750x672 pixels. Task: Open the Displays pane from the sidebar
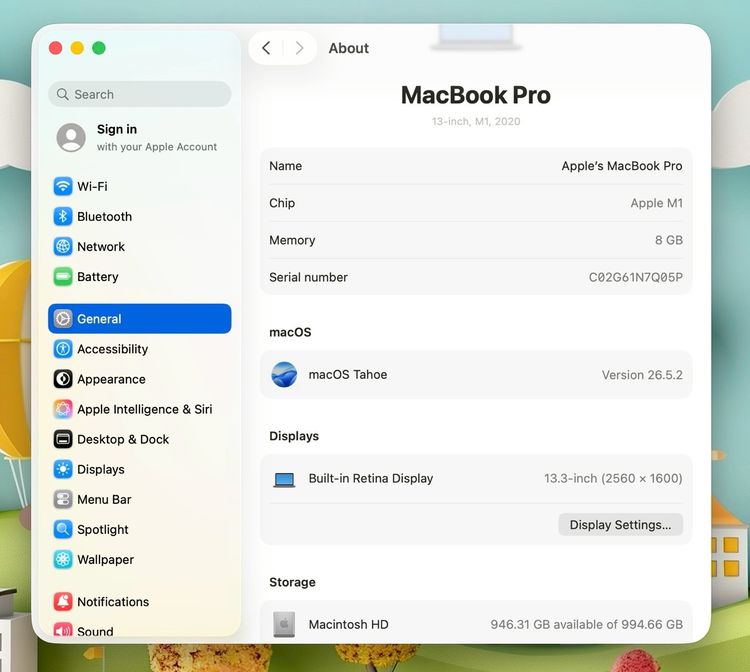point(140,469)
